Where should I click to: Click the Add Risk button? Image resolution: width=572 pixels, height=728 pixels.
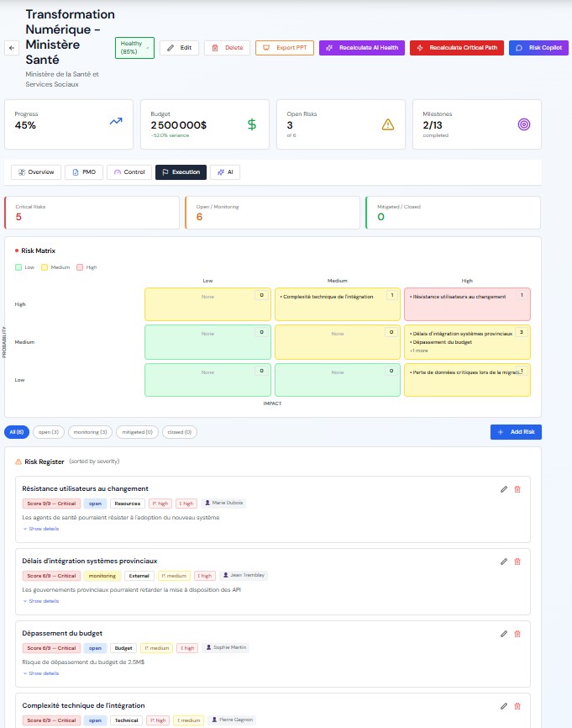tap(516, 432)
